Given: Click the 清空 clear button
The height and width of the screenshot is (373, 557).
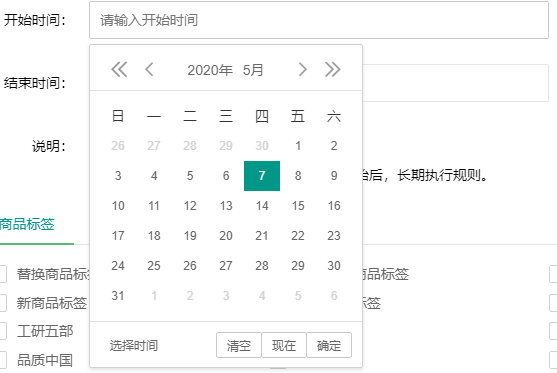Looking at the screenshot, I should click(239, 345).
